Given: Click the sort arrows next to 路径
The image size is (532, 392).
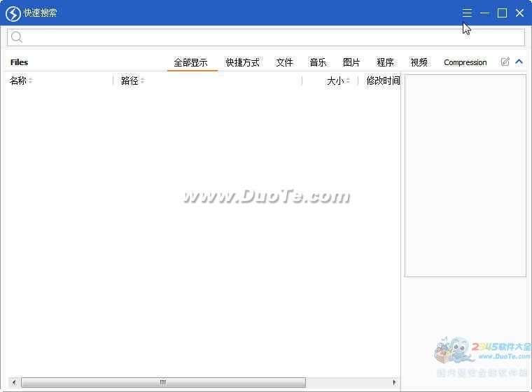Looking at the screenshot, I should [143, 80].
